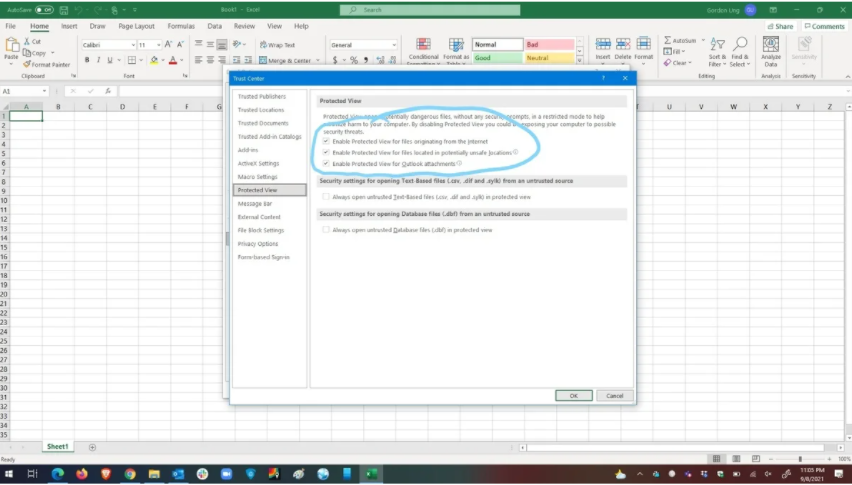852x485 pixels.
Task: Switch to the Page Layout ribbon tab
Action: (137, 26)
